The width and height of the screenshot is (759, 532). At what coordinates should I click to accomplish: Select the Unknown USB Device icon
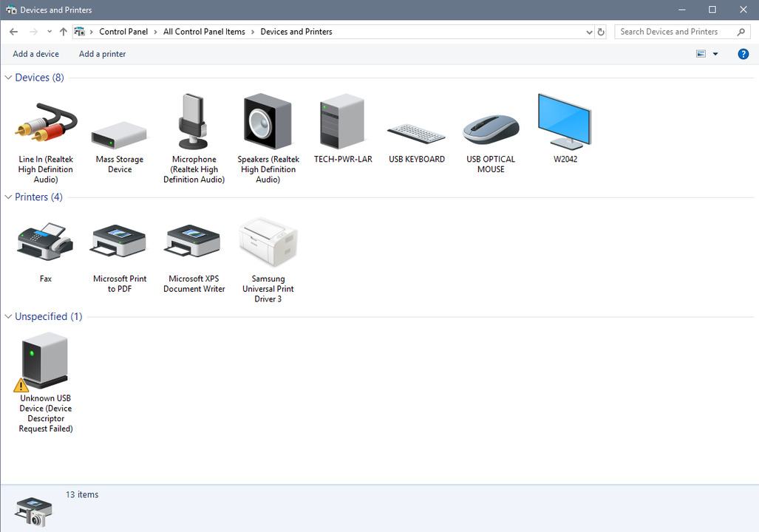point(44,361)
